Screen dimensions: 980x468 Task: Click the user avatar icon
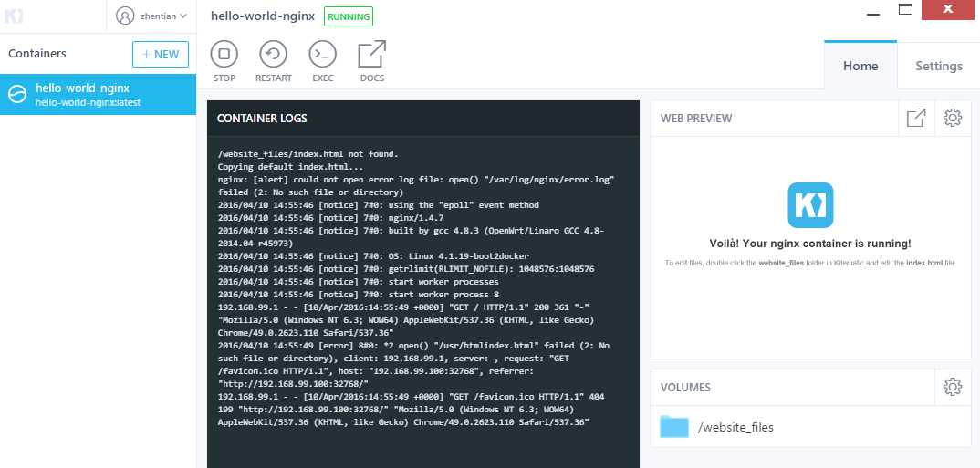(x=125, y=16)
